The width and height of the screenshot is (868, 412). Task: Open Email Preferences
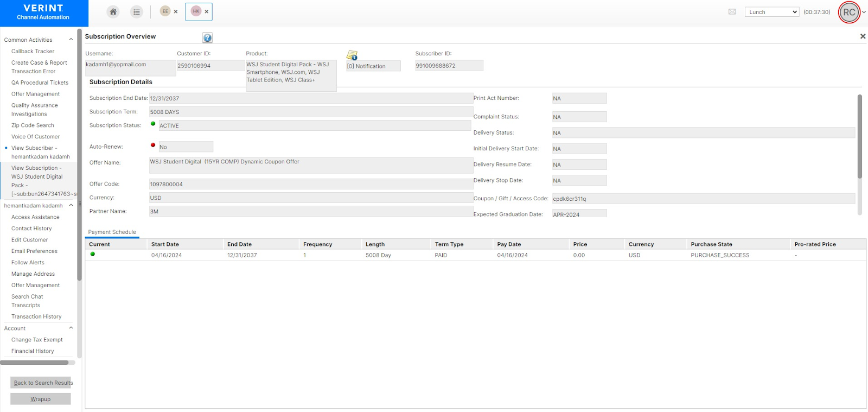[34, 251]
